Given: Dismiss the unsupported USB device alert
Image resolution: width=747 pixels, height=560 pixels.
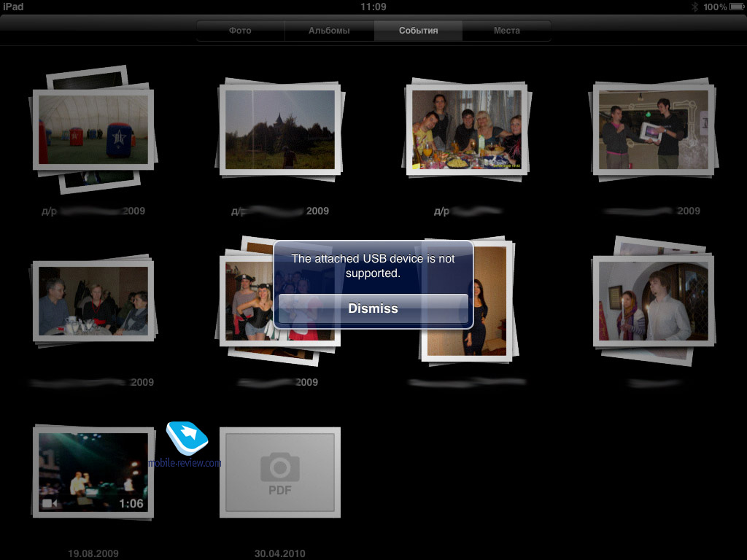Looking at the screenshot, I should click(x=373, y=308).
